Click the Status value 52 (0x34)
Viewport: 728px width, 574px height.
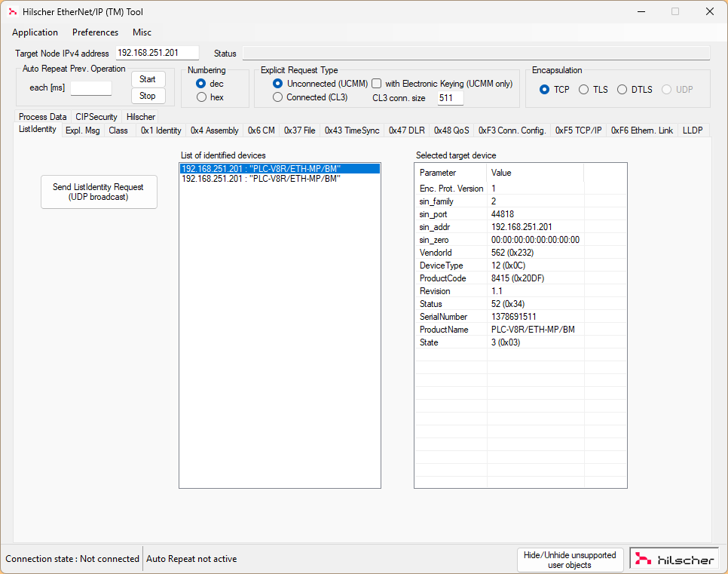pyautogui.click(x=508, y=304)
